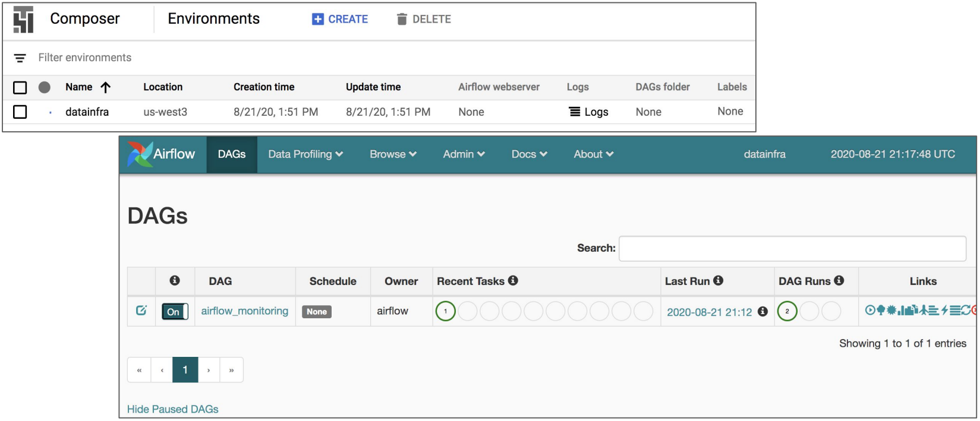The image size is (980, 421).
Task: Expand the Docs menu
Action: pyautogui.click(x=530, y=154)
